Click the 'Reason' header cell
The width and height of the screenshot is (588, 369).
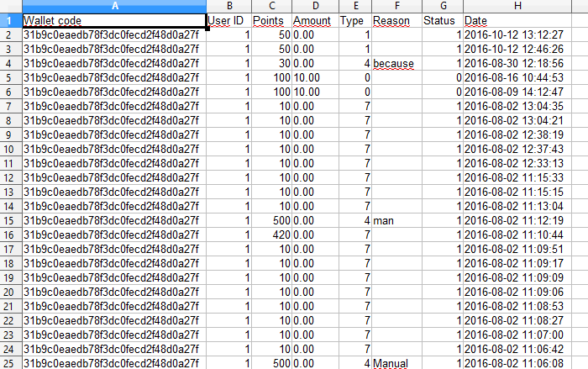tap(396, 20)
